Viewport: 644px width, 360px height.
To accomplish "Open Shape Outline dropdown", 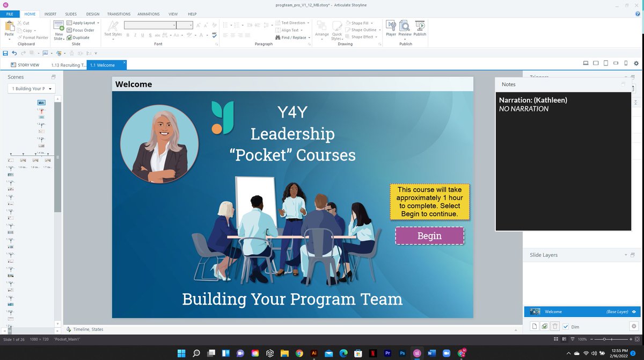I will click(x=362, y=30).
